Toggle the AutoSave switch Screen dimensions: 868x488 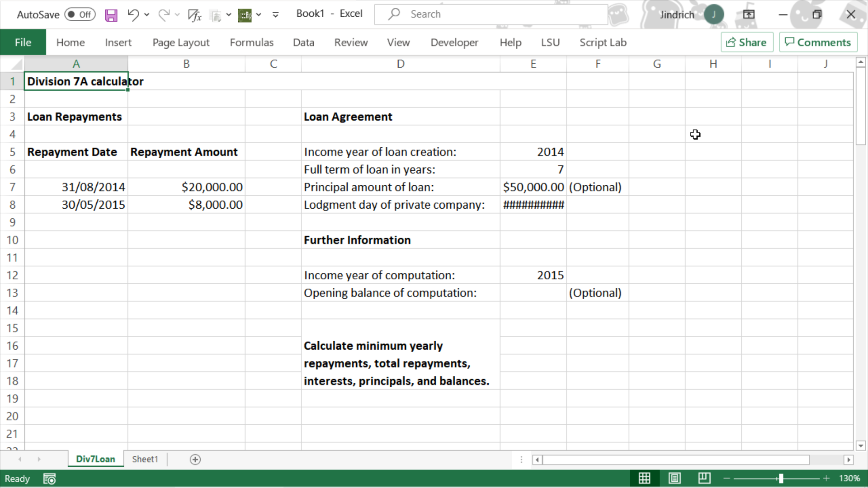(x=80, y=14)
